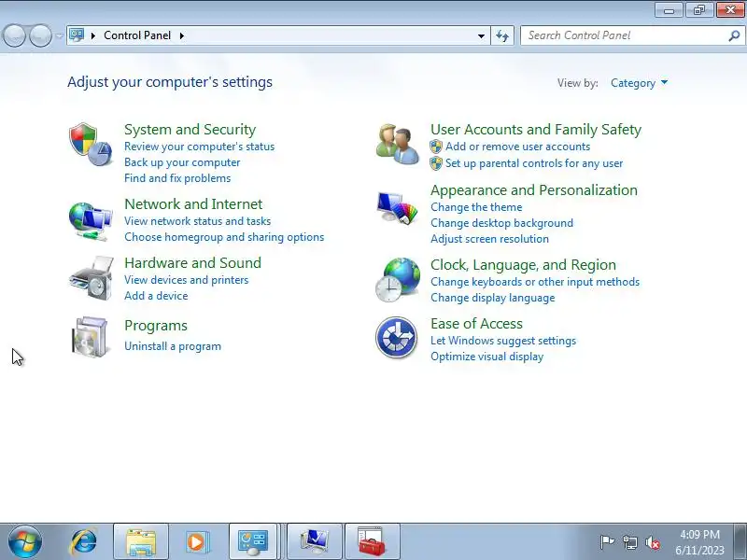
Task: Click Control Panel breadcrumb text
Action: [x=137, y=35]
